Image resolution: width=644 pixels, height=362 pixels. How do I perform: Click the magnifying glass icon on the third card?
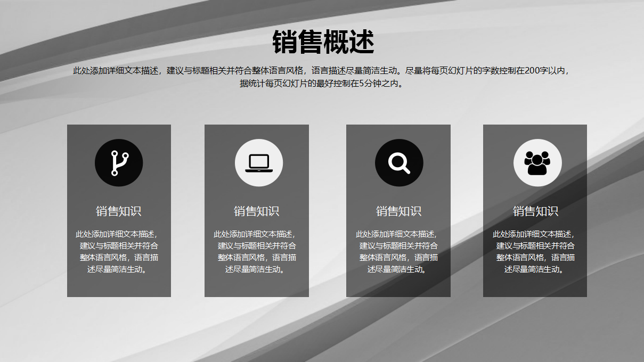click(400, 162)
